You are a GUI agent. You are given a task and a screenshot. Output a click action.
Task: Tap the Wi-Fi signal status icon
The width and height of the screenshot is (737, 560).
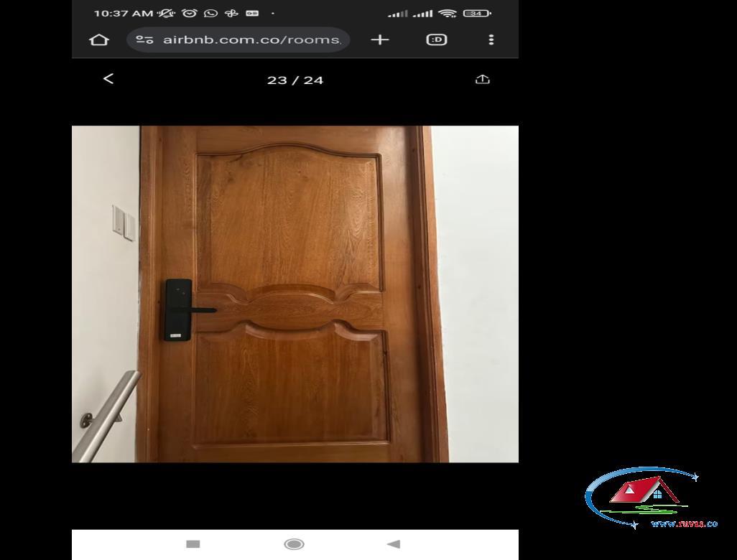click(x=447, y=13)
